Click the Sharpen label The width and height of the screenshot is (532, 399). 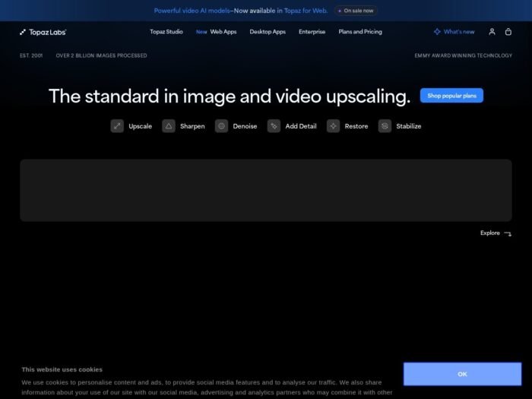[192, 126]
